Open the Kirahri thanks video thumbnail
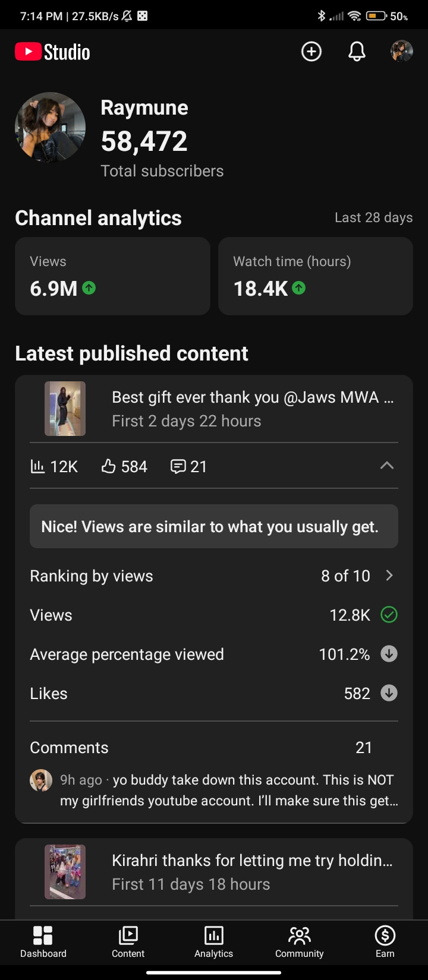The height and width of the screenshot is (980, 428). click(x=65, y=872)
